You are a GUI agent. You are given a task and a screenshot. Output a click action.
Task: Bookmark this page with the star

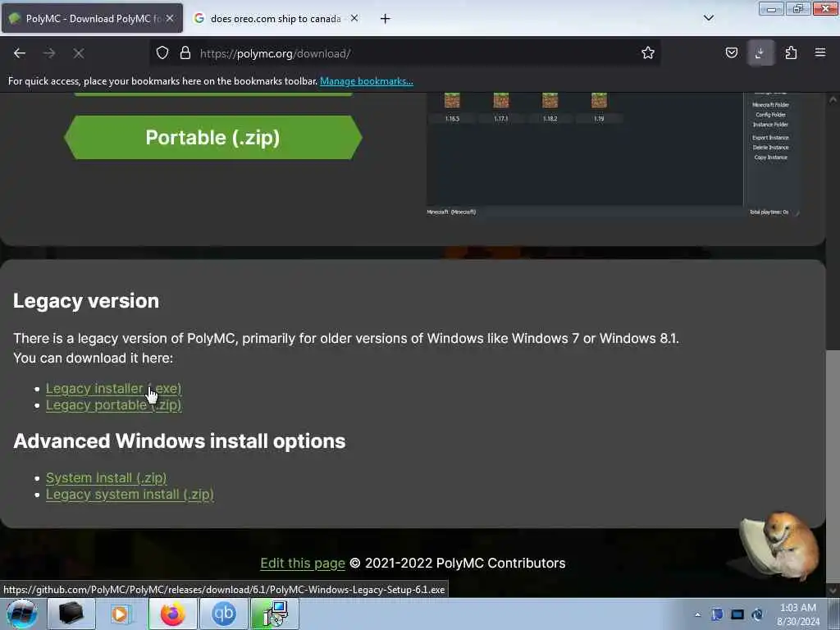[x=648, y=53]
